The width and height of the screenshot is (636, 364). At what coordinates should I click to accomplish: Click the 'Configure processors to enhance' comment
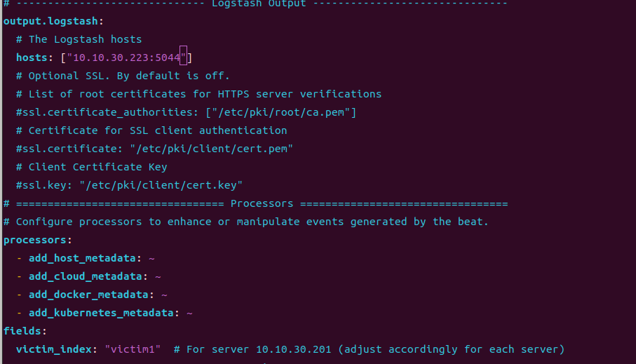[246, 222]
